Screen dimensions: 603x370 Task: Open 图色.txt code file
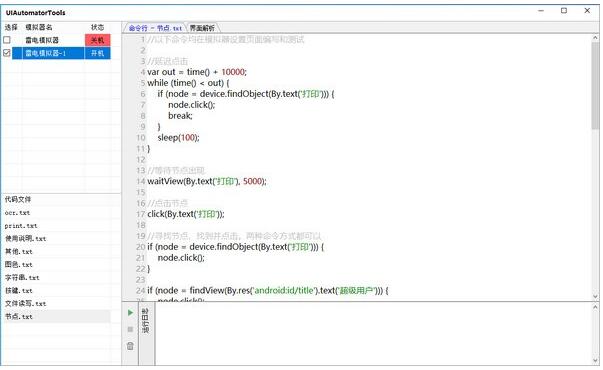pyautogui.click(x=18, y=265)
